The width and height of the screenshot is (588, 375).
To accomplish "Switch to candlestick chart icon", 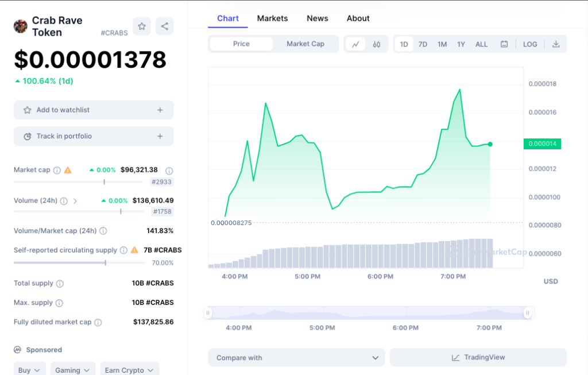I will [x=376, y=44].
